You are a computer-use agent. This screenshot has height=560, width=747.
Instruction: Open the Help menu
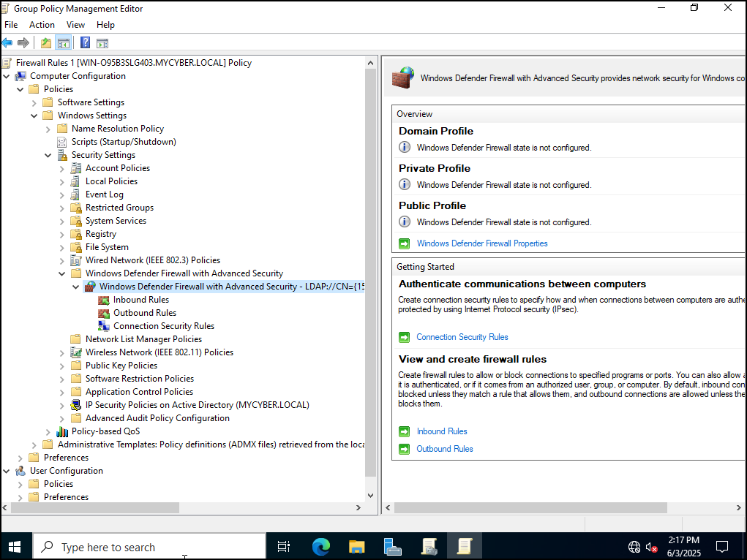pos(105,25)
